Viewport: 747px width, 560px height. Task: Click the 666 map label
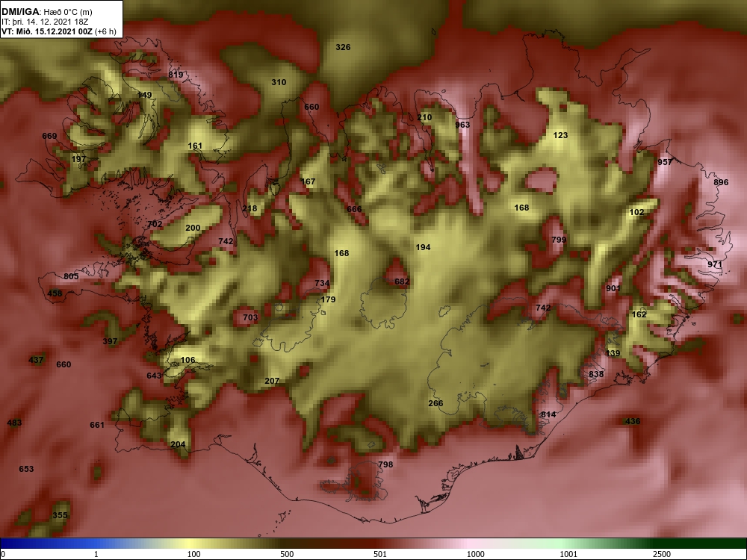[354, 208]
